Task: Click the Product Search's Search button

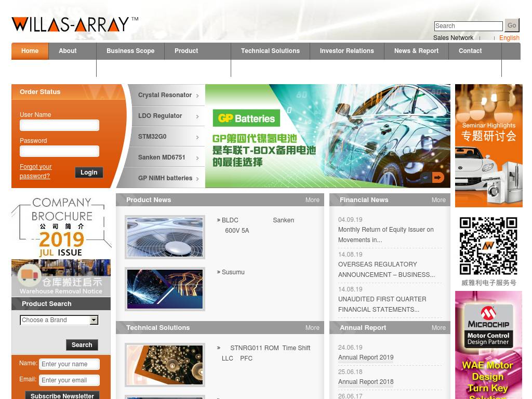Action: (82, 345)
